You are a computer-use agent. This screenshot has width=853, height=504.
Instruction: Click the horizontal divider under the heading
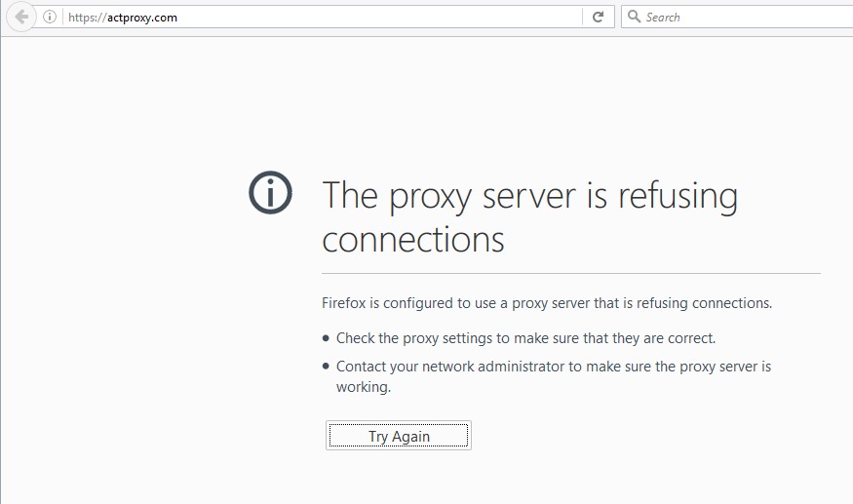tap(571, 273)
